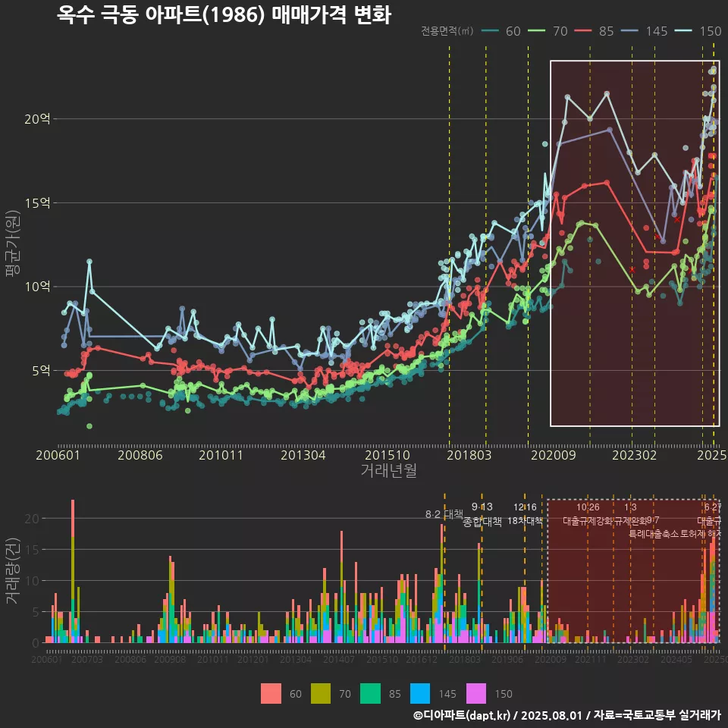
Task: Click the 201304 x-axis label on price chart
Action: [303, 455]
